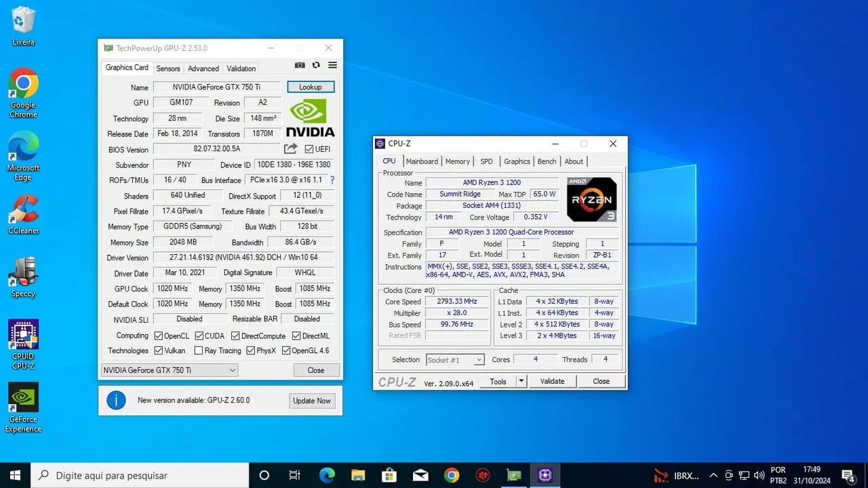Enable the Ray Tracing checkbox

point(197,350)
